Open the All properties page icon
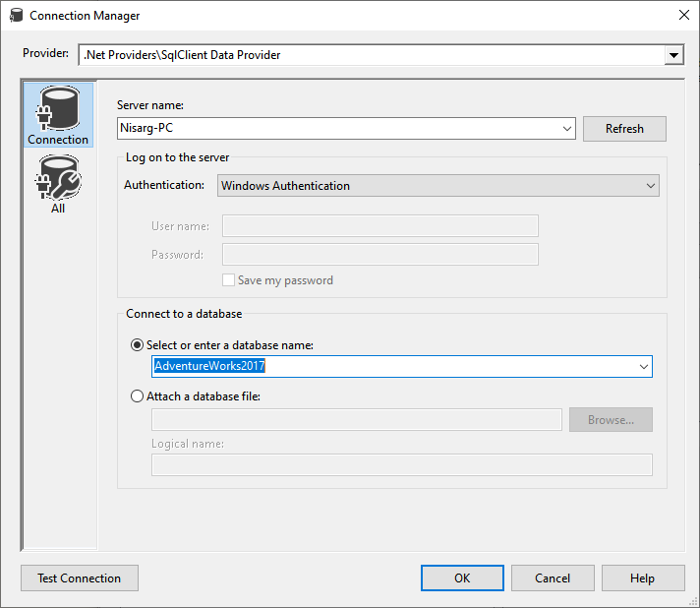 point(58,184)
